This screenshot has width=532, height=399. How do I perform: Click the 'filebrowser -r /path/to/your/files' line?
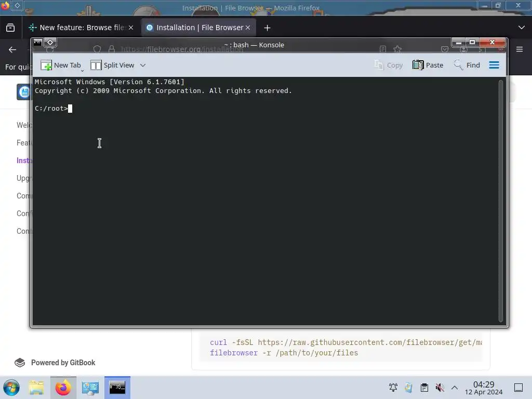point(284,353)
